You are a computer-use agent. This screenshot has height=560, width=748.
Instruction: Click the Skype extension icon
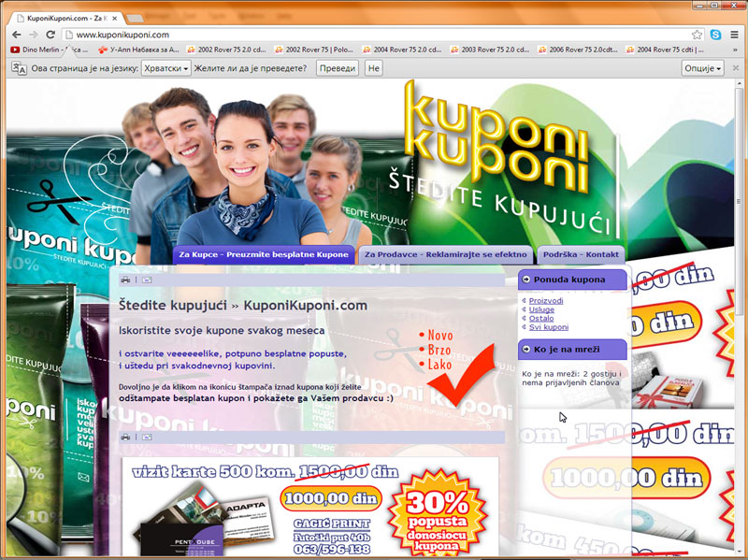715,35
